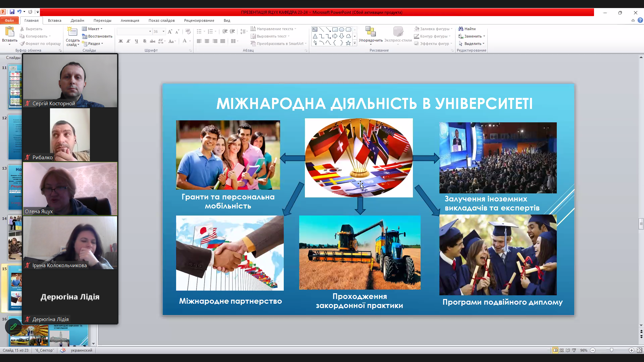Open the Анимация ribbon tab
The image size is (644, 362).
coord(130,20)
